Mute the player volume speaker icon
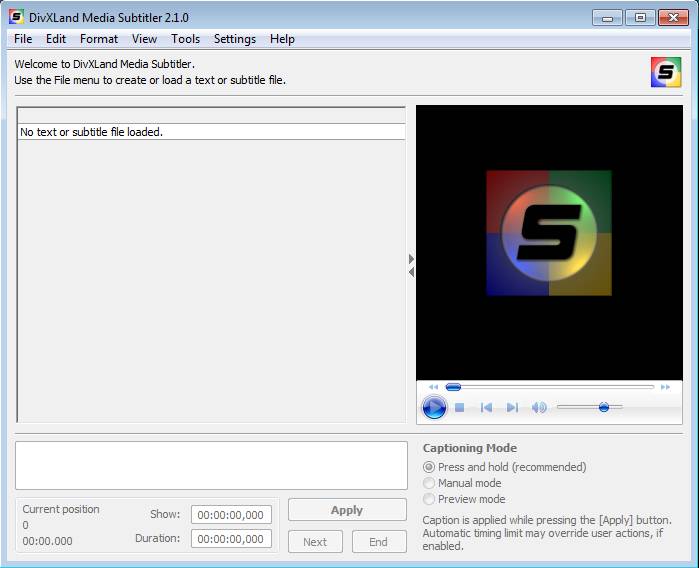Screen dimensions: 699x568 point(539,407)
